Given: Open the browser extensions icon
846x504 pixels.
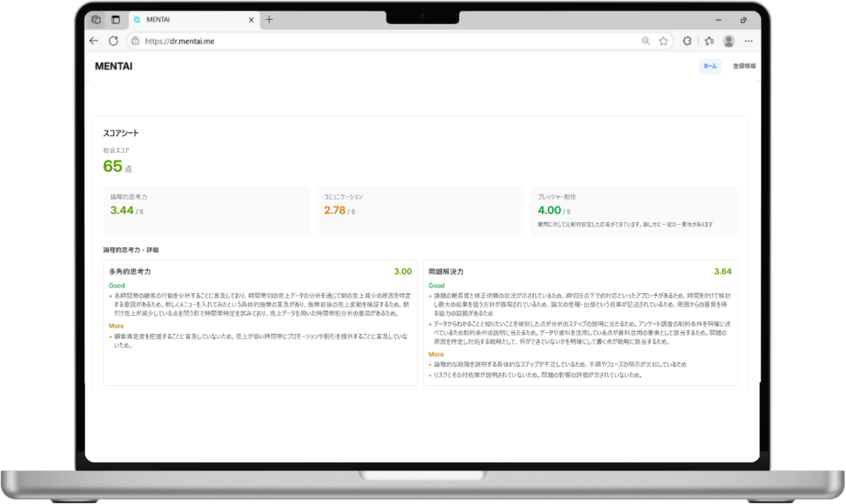Looking at the screenshot, I should pyautogui.click(x=687, y=40).
